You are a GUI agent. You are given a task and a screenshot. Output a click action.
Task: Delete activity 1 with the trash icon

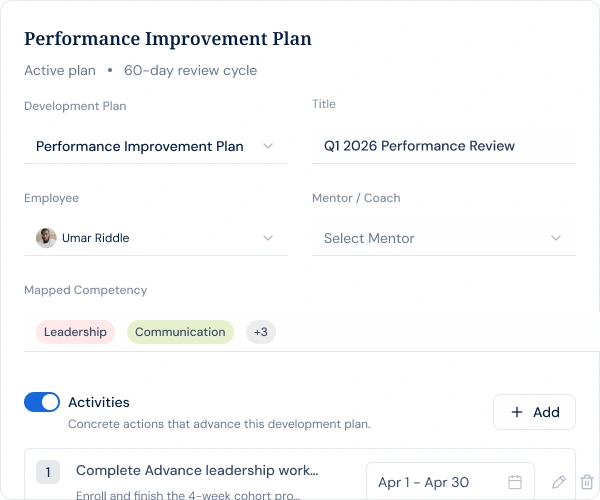click(x=587, y=482)
